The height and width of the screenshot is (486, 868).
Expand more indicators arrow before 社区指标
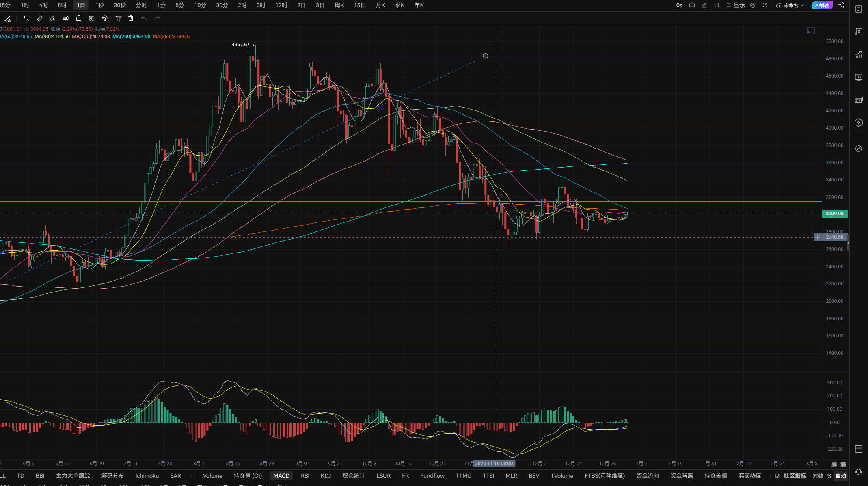pyautogui.click(x=770, y=476)
